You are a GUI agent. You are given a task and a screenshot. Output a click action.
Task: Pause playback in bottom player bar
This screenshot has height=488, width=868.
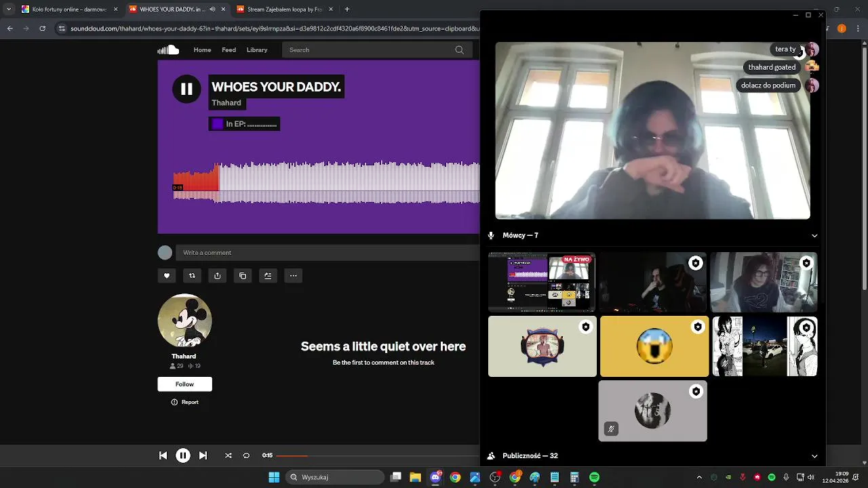pyautogui.click(x=183, y=455)
